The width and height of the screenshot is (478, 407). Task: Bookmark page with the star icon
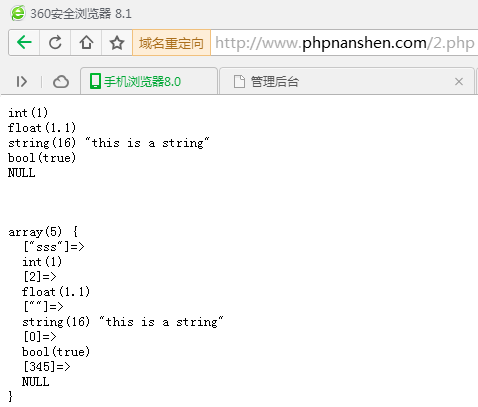pyautogui.click(x=117, y=43)
